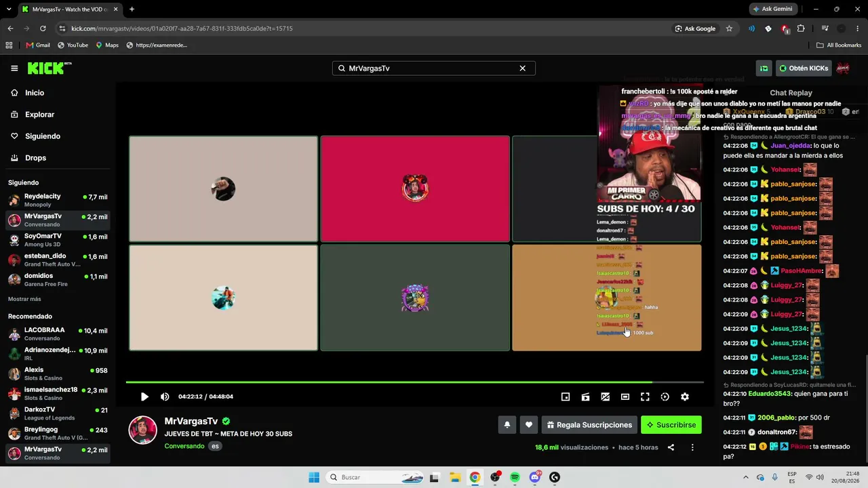Click MrVargasTv's channel avatar below video
This screenshot has height=488, width=868.
tap(143, 430)
